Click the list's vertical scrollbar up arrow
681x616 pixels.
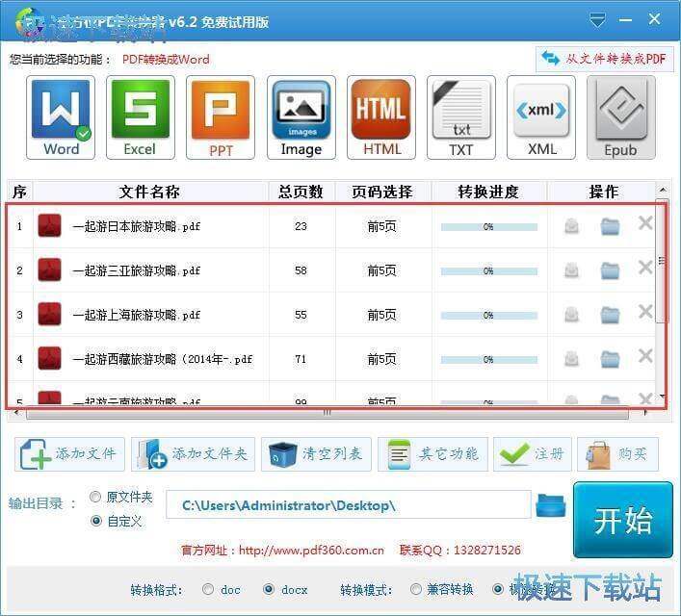663,190
